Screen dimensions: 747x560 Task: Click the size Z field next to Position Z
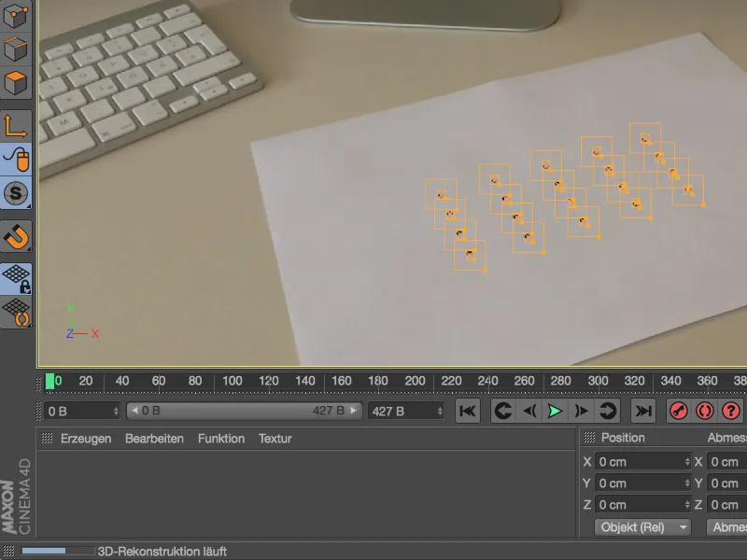coord(727,505)
